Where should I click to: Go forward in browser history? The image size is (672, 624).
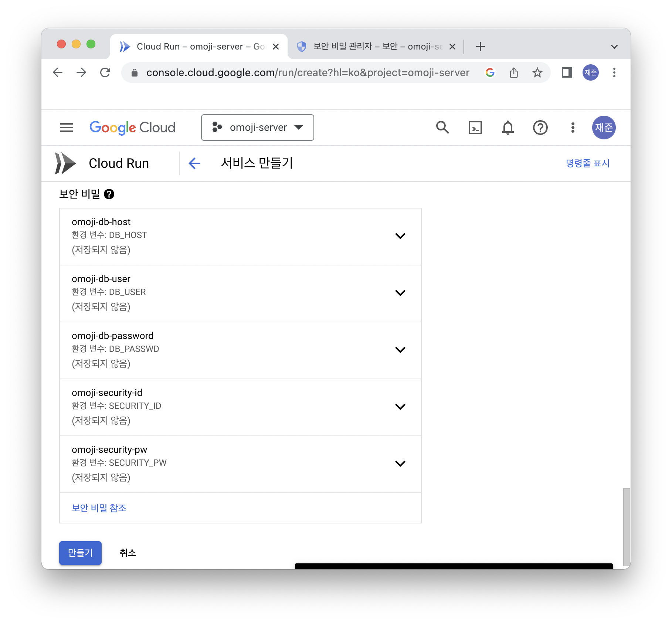(81, 72)
